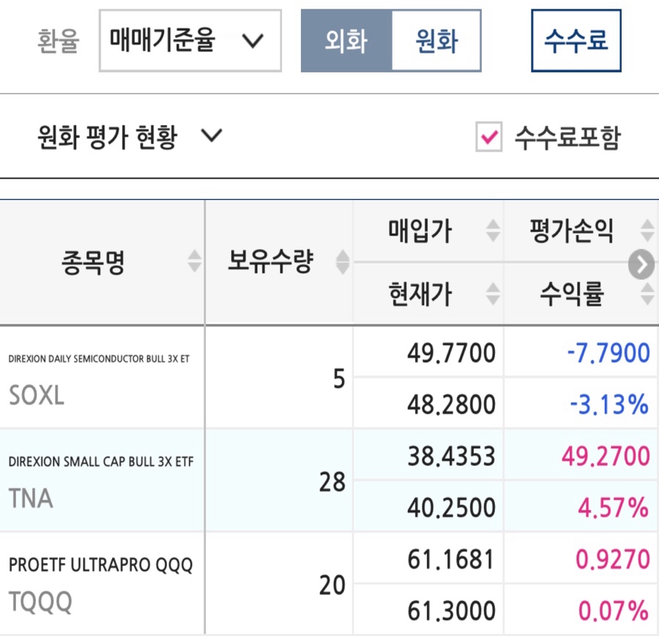Sort by 평가손익 column arrows
The height and width of the screenshot is (644, 659).
coord(647,231)
